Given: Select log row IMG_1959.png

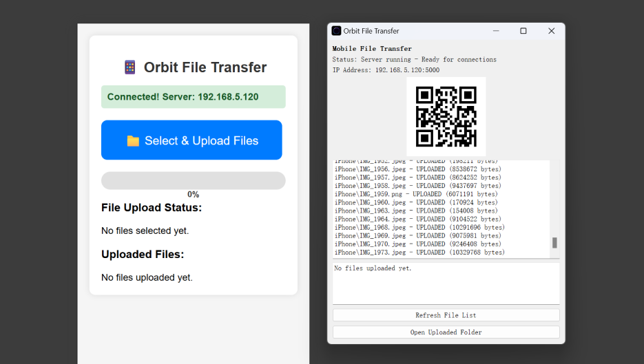Looking at the screenshot, I should tap(416, 194).
